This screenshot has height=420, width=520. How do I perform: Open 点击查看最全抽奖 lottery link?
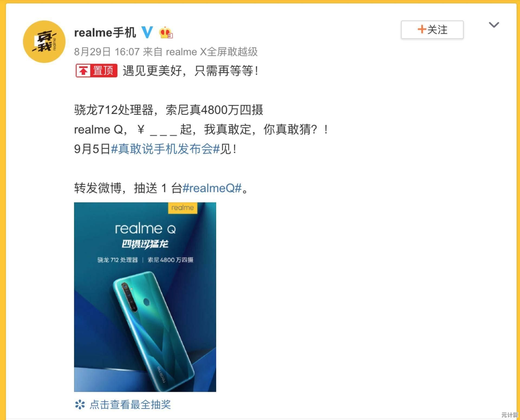pos(130,405)
